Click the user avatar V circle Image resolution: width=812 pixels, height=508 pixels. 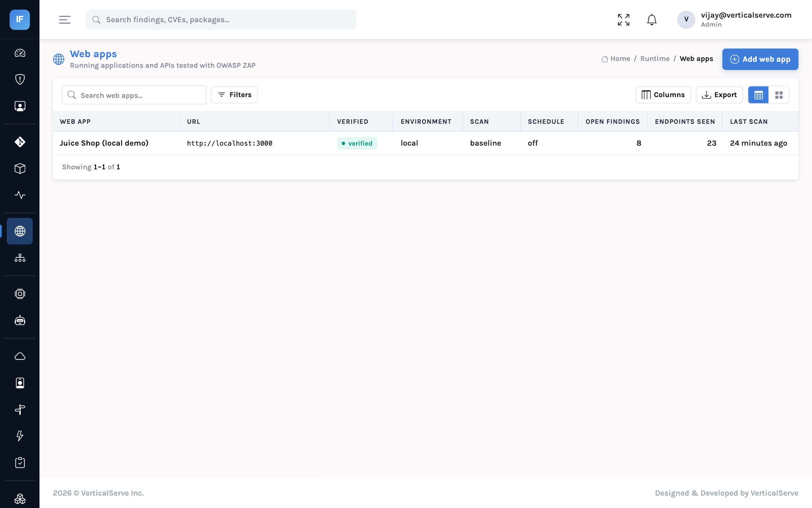(x=686, y=20)
